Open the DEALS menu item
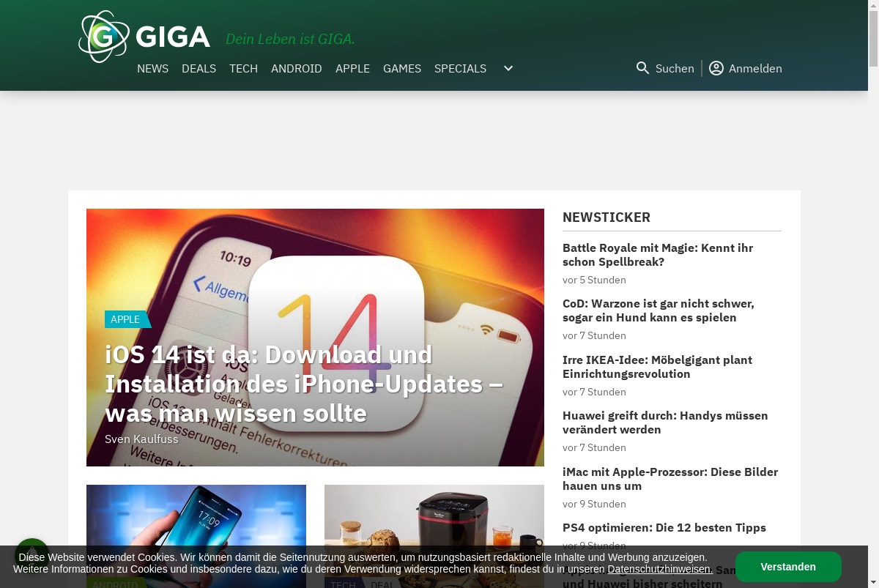 199,68
